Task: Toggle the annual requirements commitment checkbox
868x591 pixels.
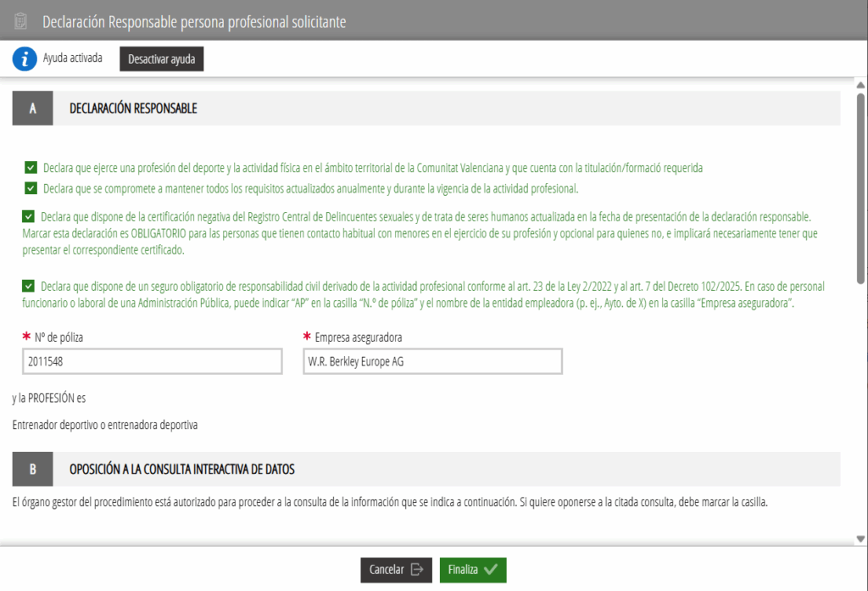Action: point(31,187)
